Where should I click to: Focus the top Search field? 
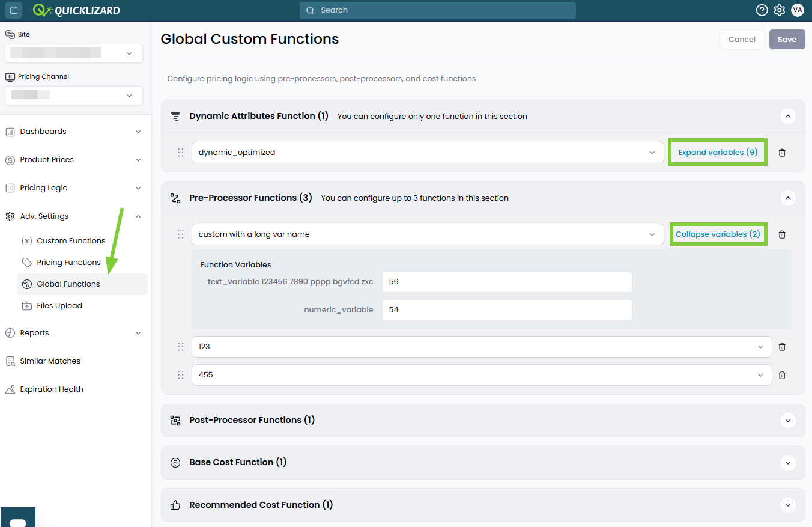tap(437, 10)
